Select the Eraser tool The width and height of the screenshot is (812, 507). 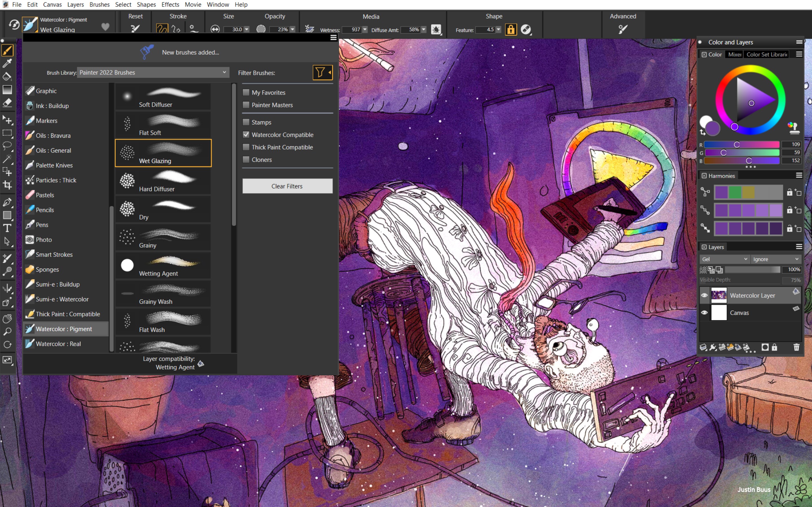(x=7, y=103)
